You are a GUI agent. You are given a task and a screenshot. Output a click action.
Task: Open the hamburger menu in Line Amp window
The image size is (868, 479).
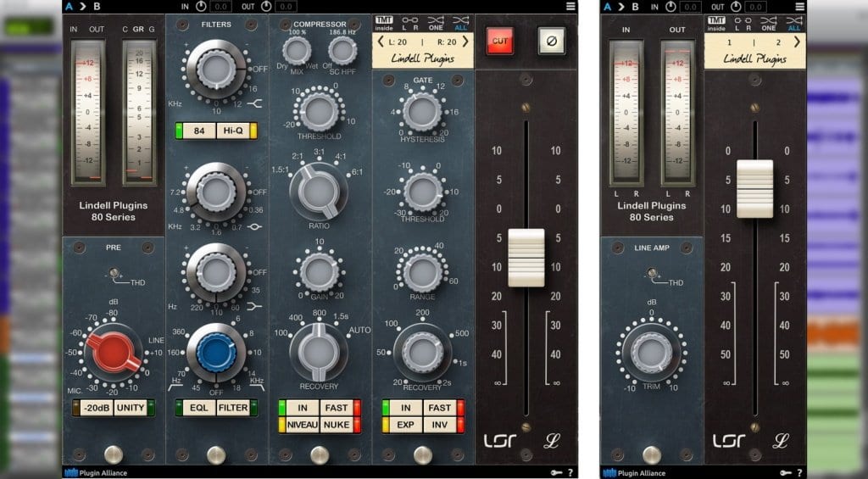799,7
